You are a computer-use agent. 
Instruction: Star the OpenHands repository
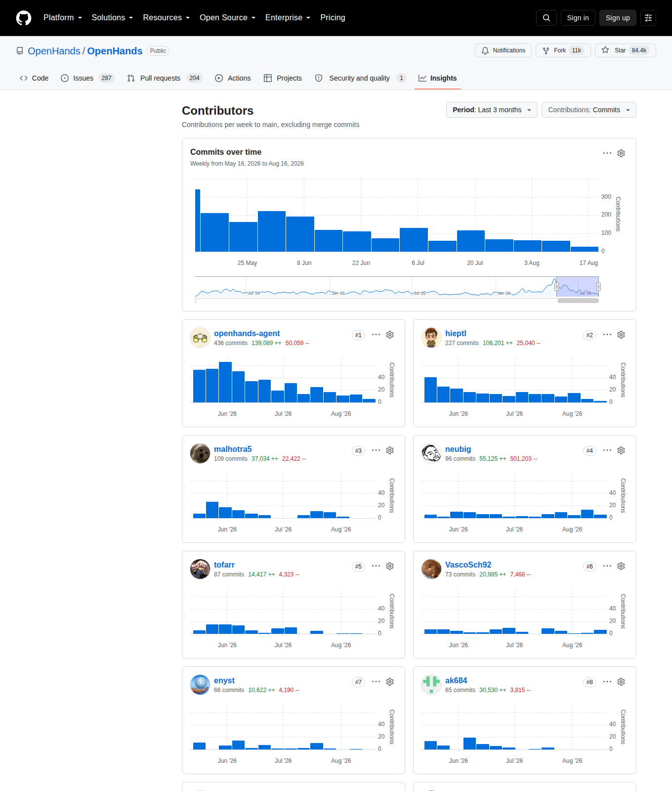coord(626,50)
